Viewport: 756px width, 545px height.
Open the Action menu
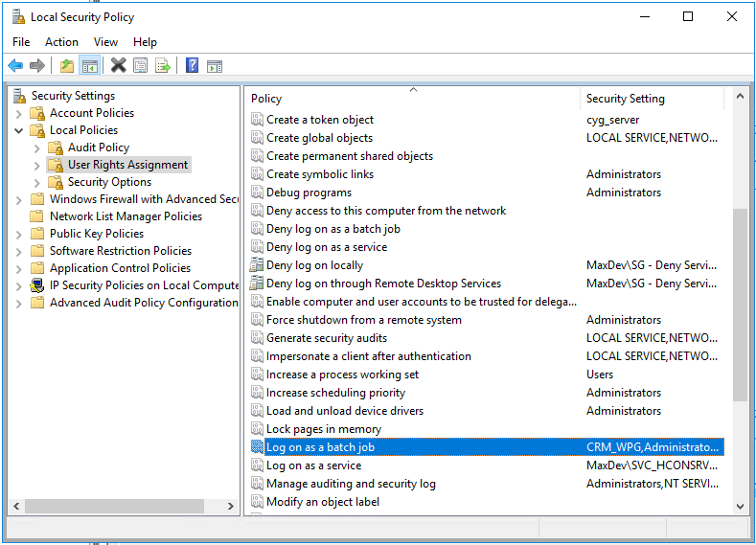[61, 42]
